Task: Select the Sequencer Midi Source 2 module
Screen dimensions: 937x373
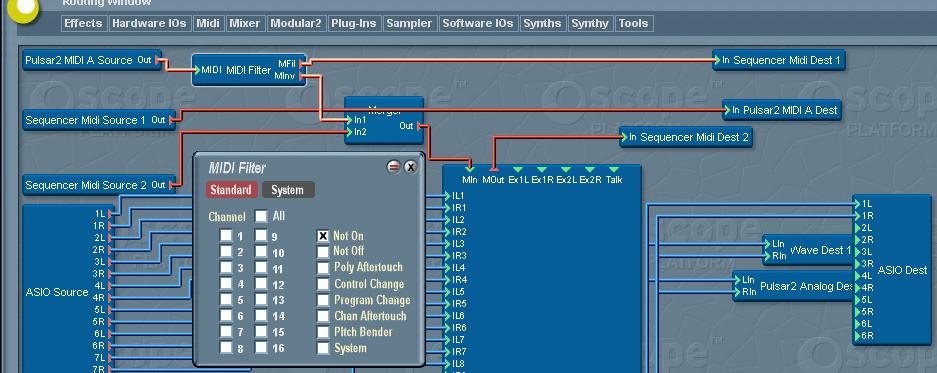Action: coord(99,185)
